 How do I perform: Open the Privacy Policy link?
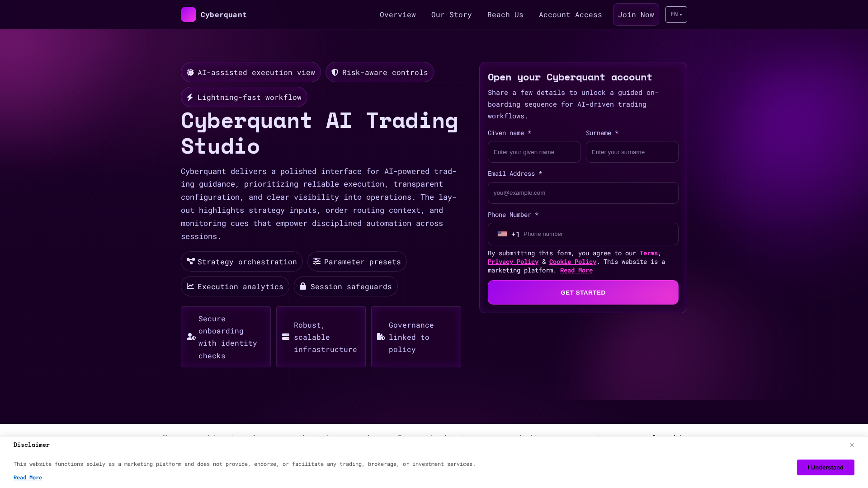(513, 262)
